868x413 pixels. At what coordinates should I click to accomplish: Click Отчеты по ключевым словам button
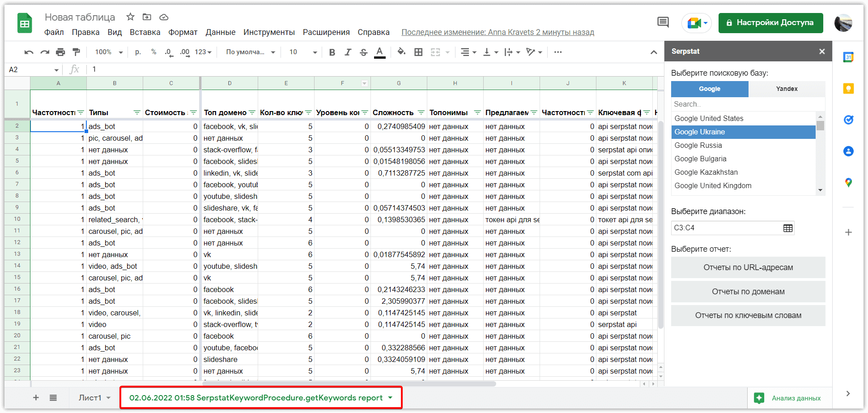click(748, 315)
